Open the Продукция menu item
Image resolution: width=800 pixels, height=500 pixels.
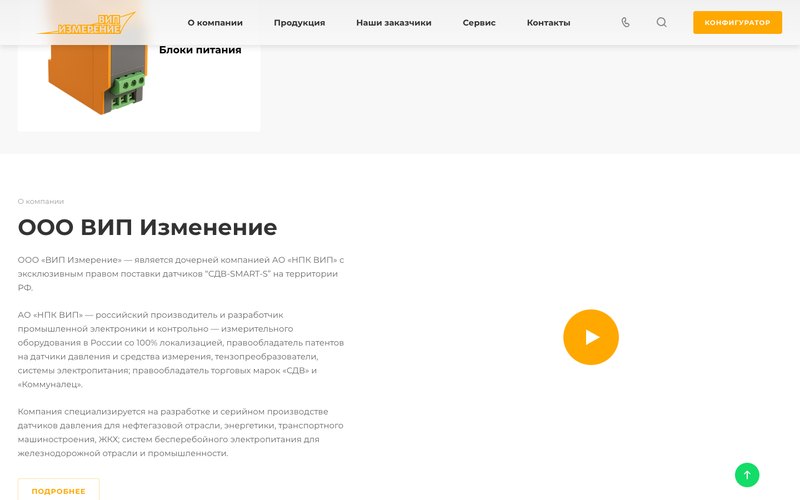point(299,23)
